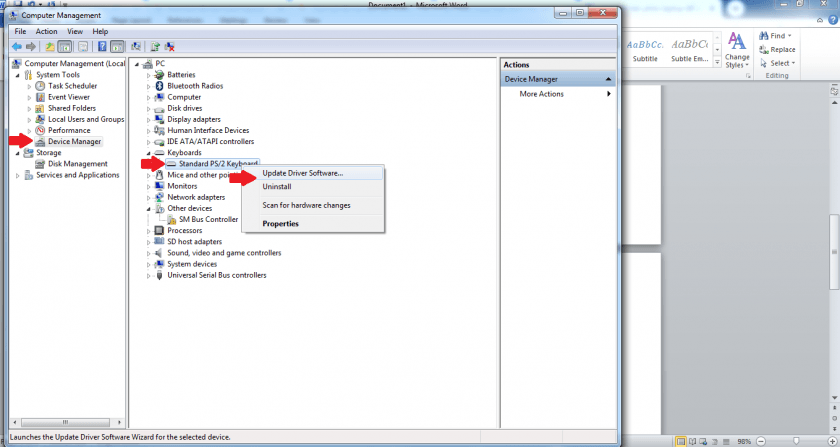Viewport: 840px width, 447px height.
Task: Select Device Manager in the left tree
Action: coord(74,141)
